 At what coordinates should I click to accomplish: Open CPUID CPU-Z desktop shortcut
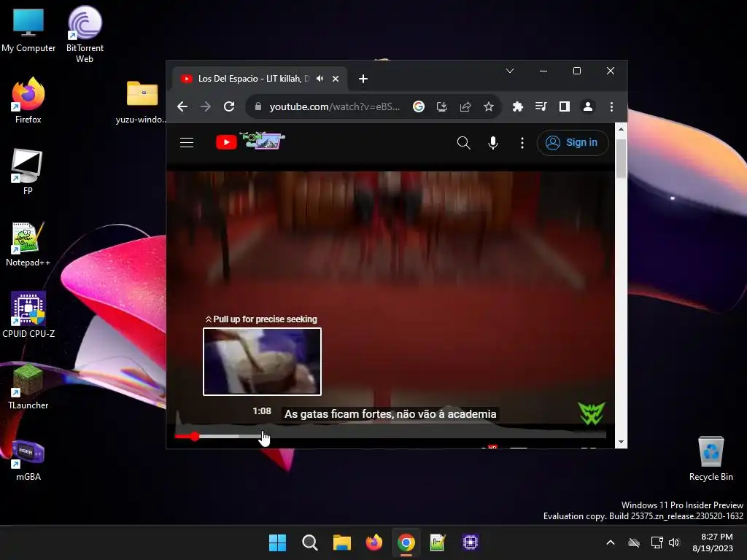(28, 315)
